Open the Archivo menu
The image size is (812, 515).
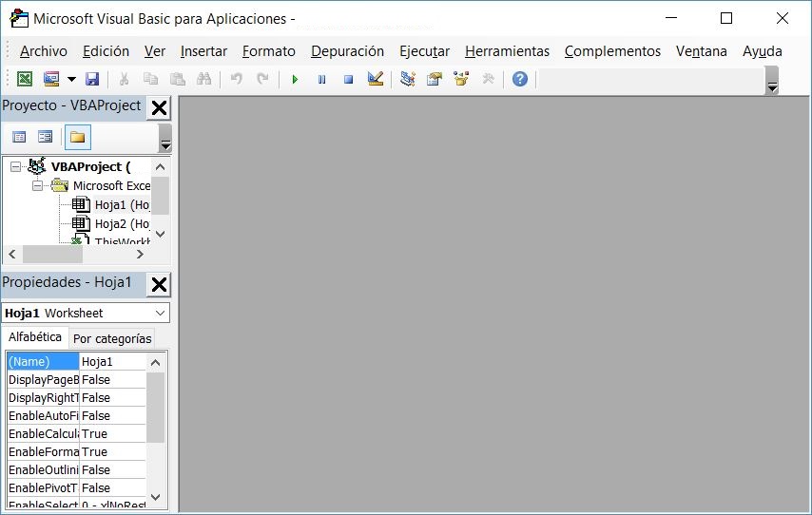tap(44, 51)
